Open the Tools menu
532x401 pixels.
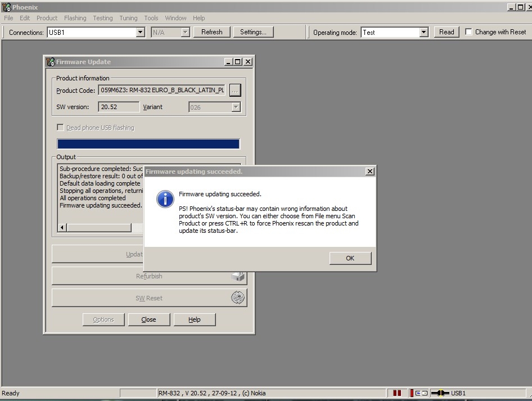(x=151, y=18)
